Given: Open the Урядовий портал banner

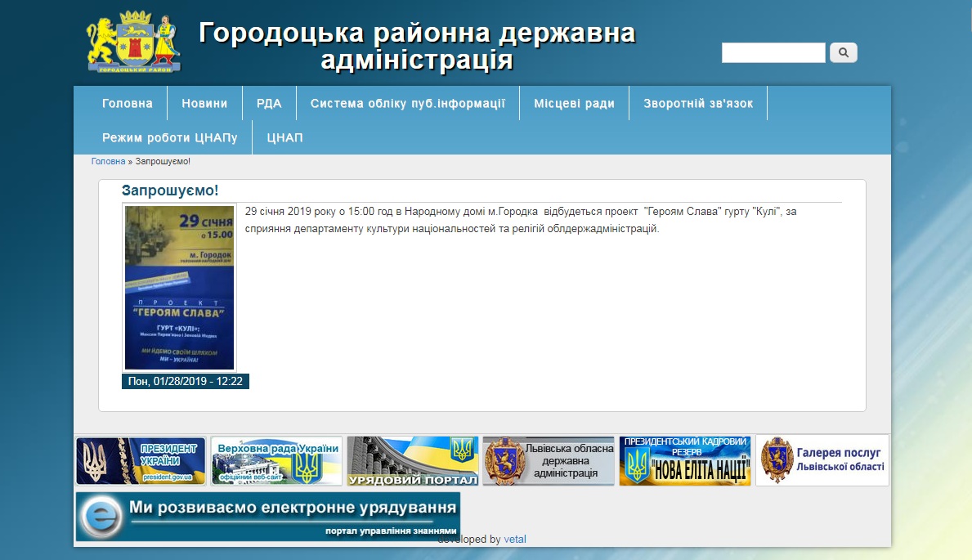Looking at the screenshot, I should (412, 460).
